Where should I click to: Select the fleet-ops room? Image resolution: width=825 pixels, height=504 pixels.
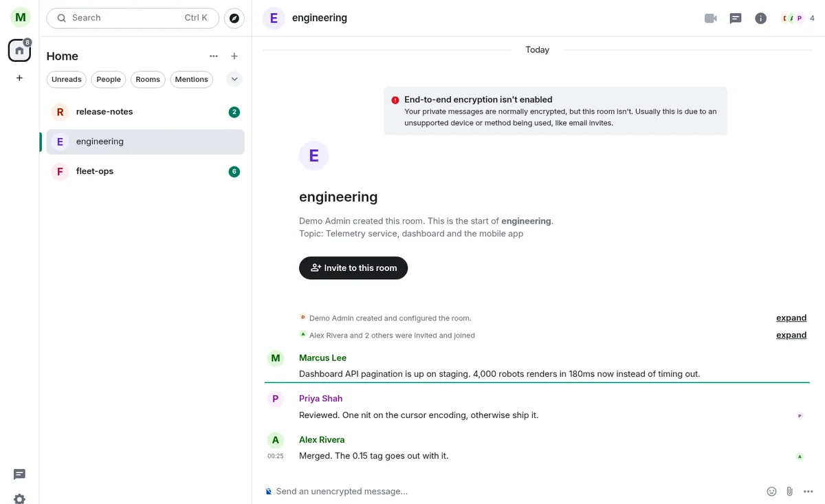point(146,171)
